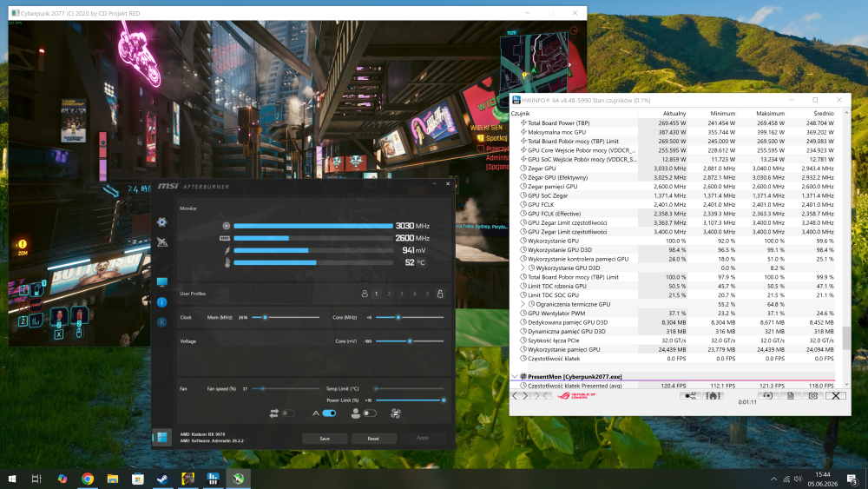
Task: Collapse the PresentMon Cyberpunk2077.exe group
Action: 515,377
